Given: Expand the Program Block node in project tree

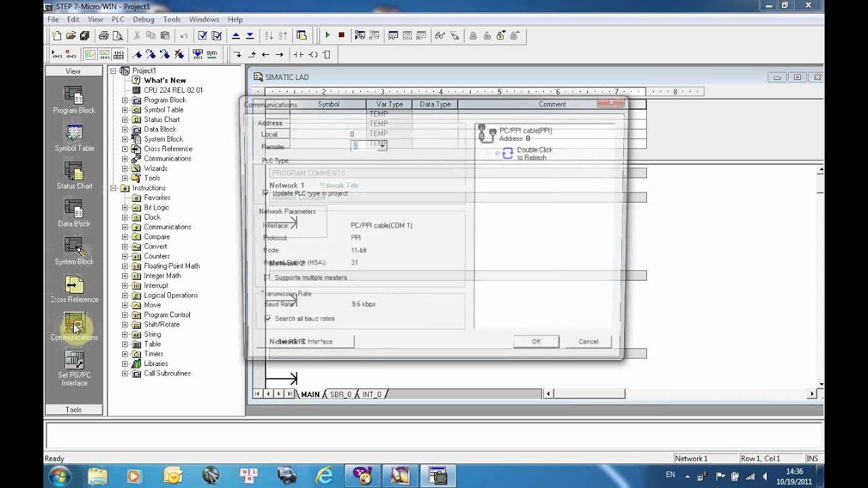Looking at the screenshot, I should tap(125, 100).
